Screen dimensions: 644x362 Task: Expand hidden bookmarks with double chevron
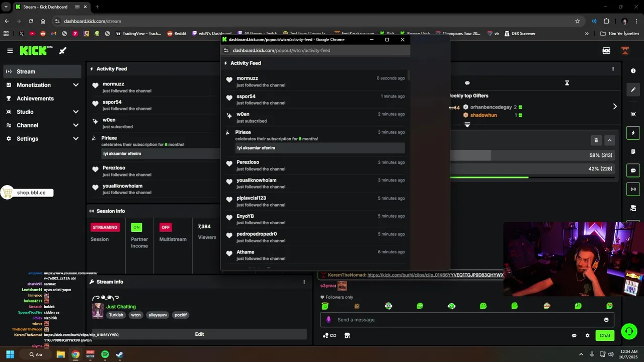coord(587,34)
